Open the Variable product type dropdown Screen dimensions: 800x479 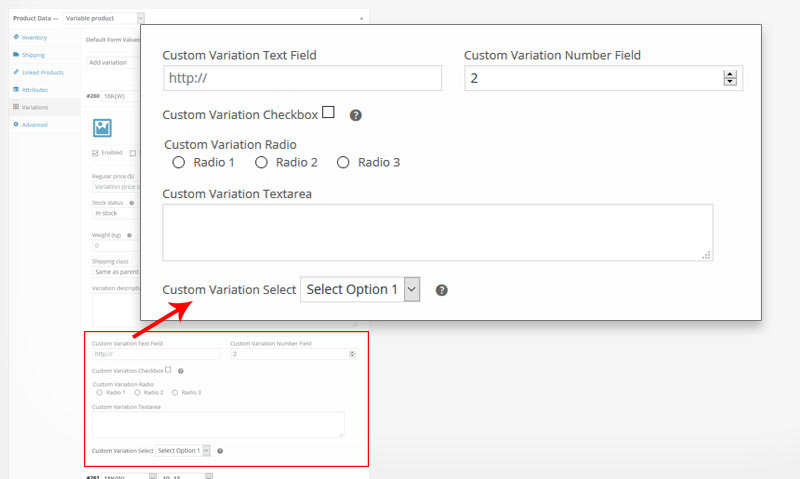(104, 18)
